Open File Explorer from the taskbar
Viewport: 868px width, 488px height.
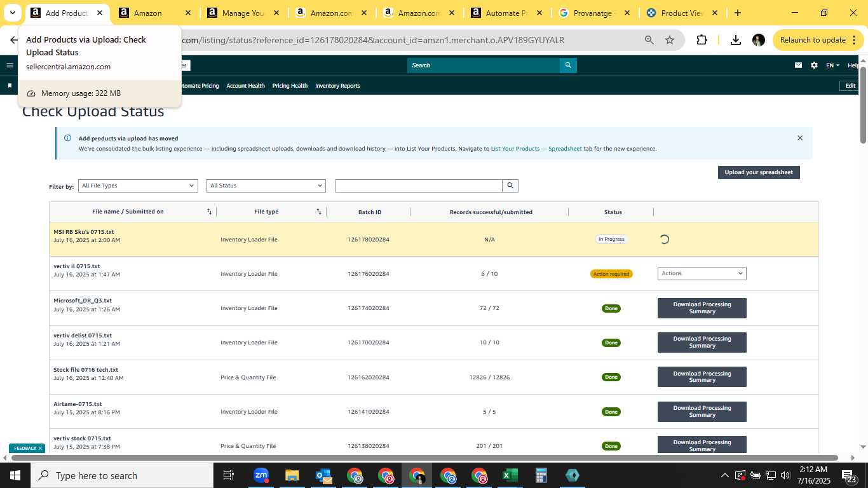pos(292,475)
